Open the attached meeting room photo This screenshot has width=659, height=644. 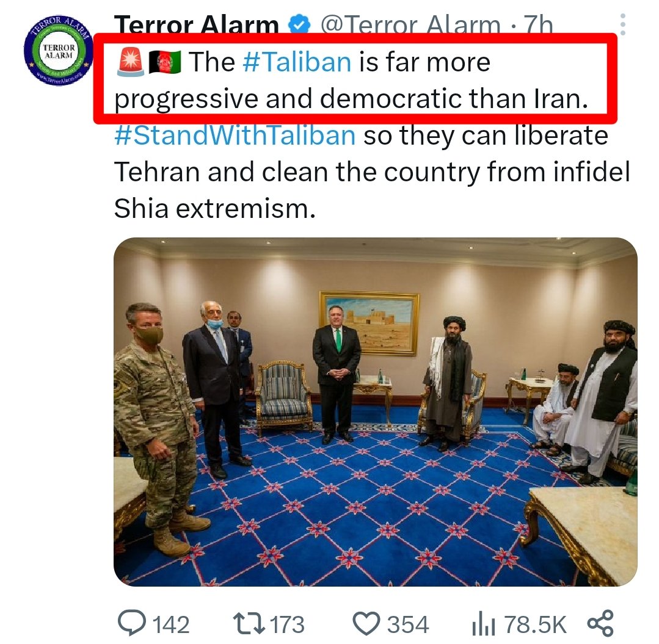(x=376, y=411)
